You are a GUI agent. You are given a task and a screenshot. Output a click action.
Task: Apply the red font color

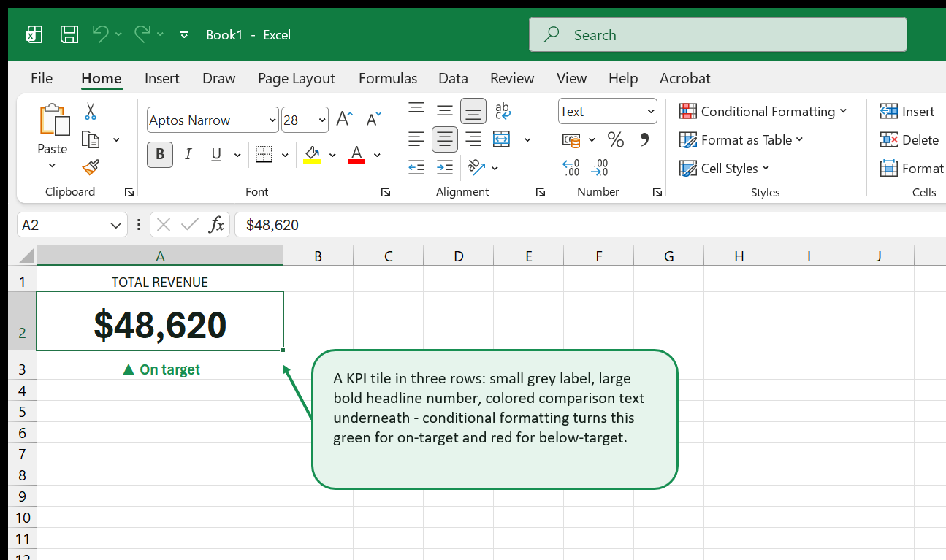coord(356,155)
